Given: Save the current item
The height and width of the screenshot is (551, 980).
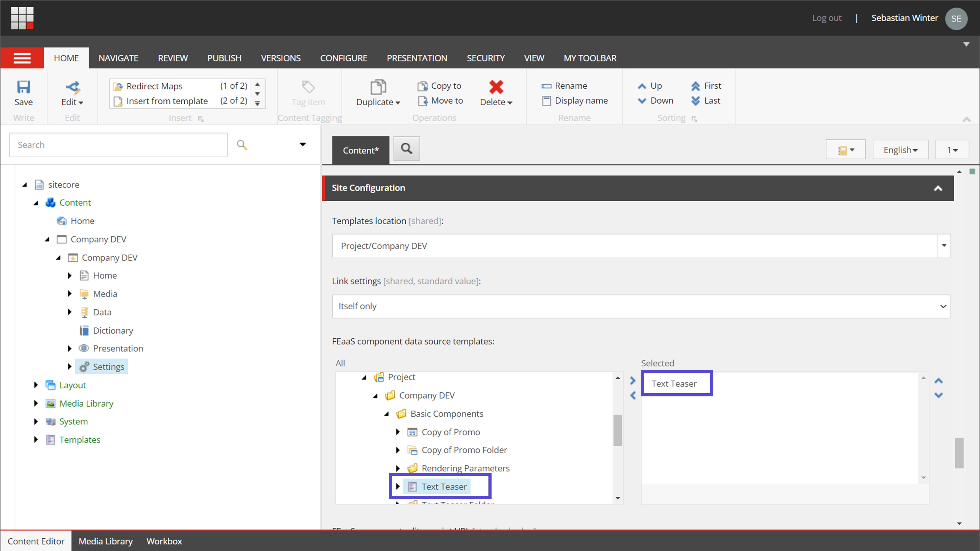Looking at the screenshot, I should (x=24, y=93).
